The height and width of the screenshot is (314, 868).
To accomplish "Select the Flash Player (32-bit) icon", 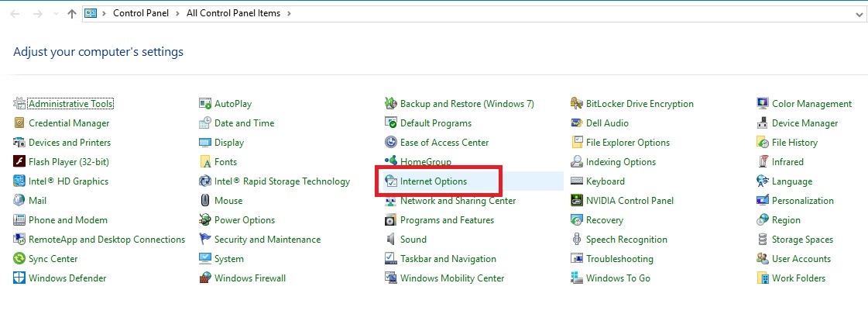I will coord(19,162).
